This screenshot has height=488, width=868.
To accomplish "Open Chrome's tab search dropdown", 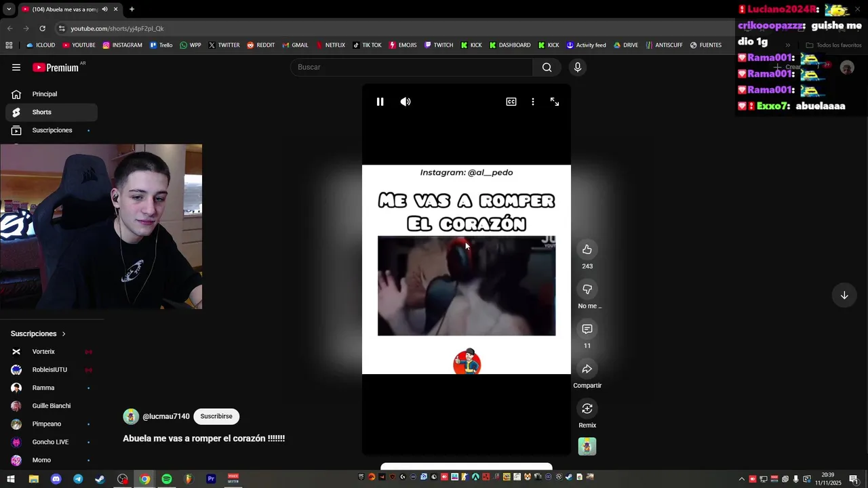I will (x=8, y=9).
